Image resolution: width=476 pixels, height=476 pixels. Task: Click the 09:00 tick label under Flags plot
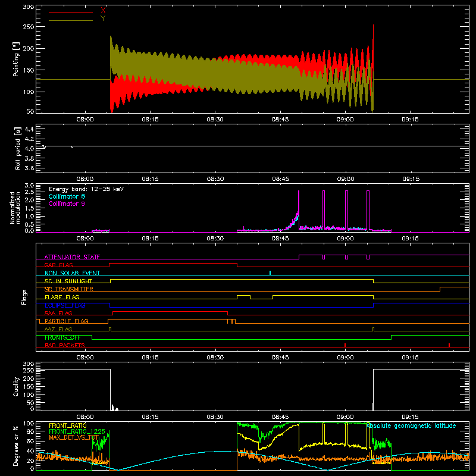(345, 358)
